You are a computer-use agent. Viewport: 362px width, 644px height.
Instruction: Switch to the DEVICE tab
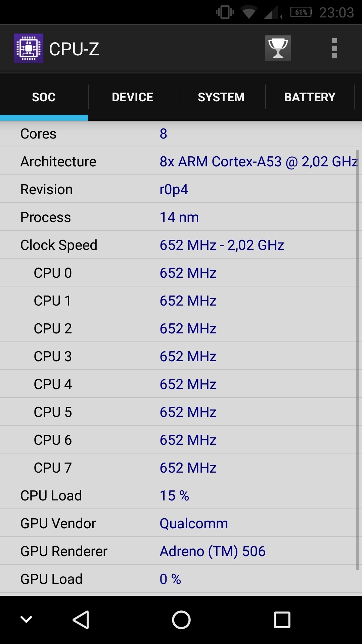132,97
